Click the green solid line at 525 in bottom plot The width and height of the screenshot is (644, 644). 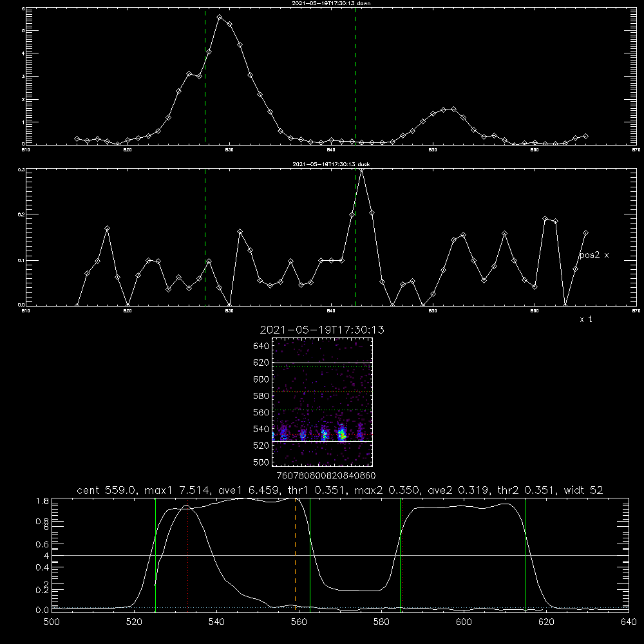[x=155, y=554]
